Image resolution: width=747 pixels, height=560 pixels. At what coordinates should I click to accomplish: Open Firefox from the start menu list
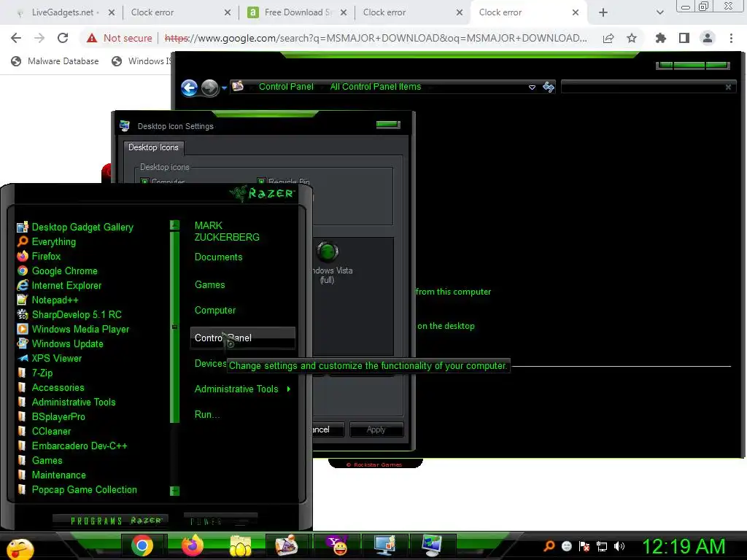(39, 256)
